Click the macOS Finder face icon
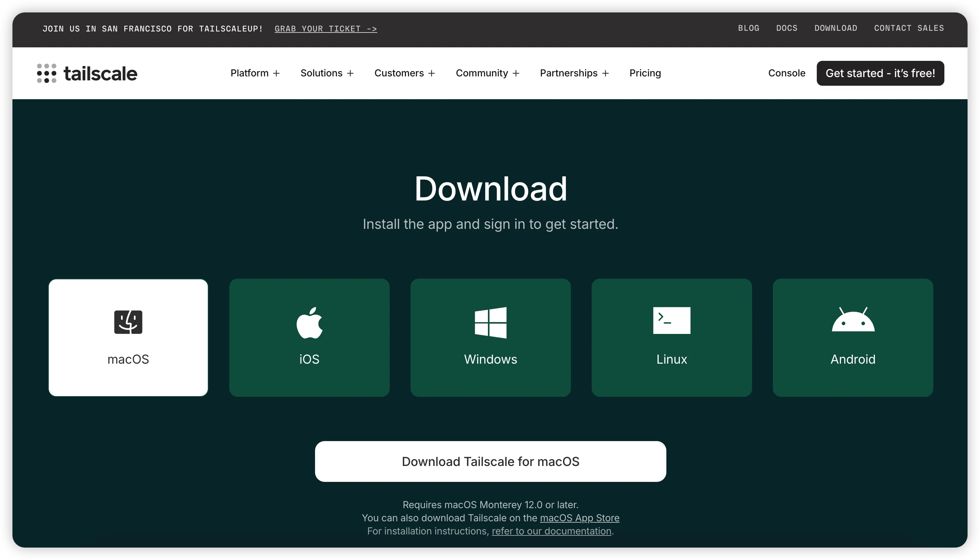The image size is (980, 560). (x=128, y=322)
